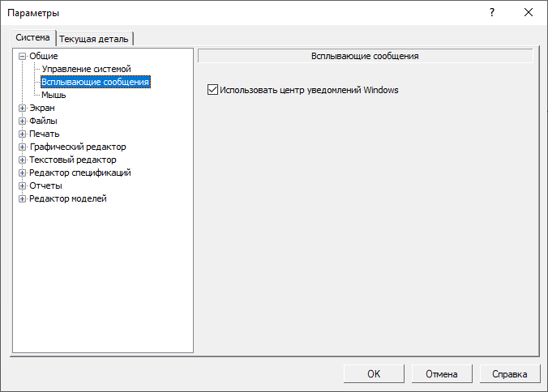This screenshot has height=392, width=548.
Task: Uncheck Использовать центр уведомлений Windows
Action: tap(213, 90)
